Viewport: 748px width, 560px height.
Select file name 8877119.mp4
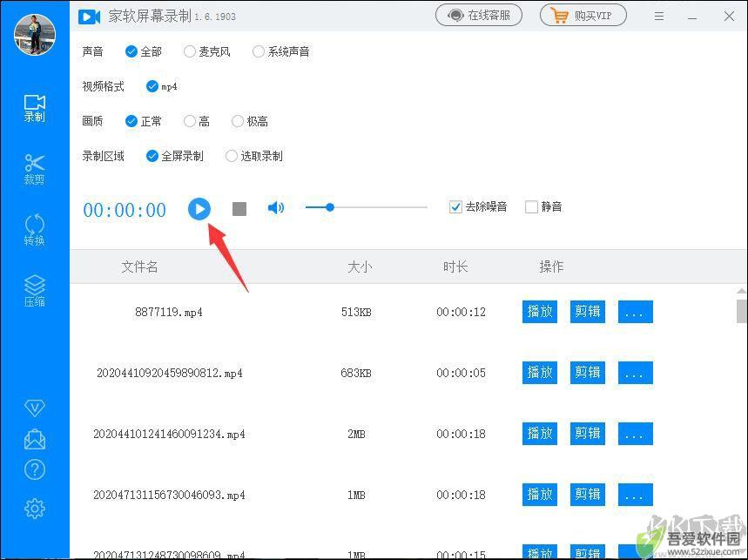click(x=169, y=313)
